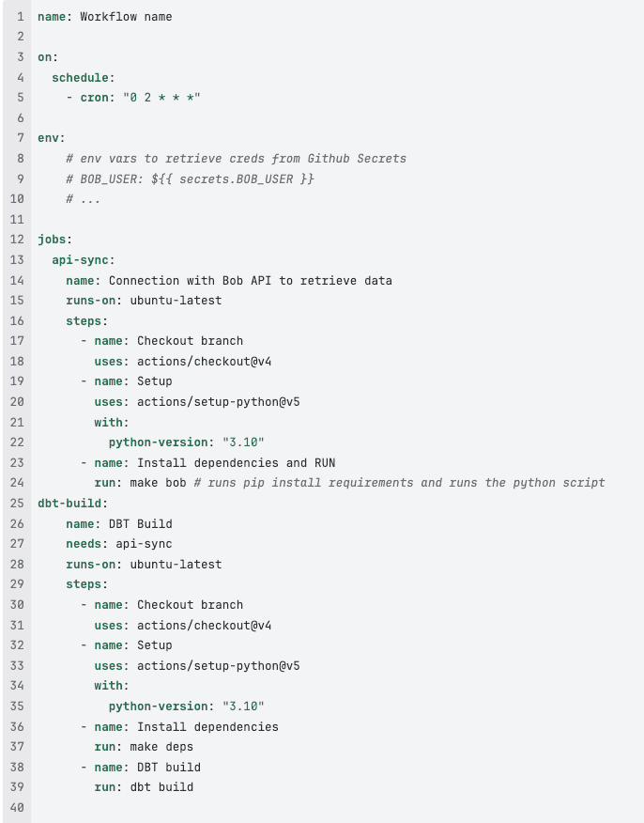Click the "needs: api-sync" line
This screenshot has width=644, height=823.
click(119, 543)
